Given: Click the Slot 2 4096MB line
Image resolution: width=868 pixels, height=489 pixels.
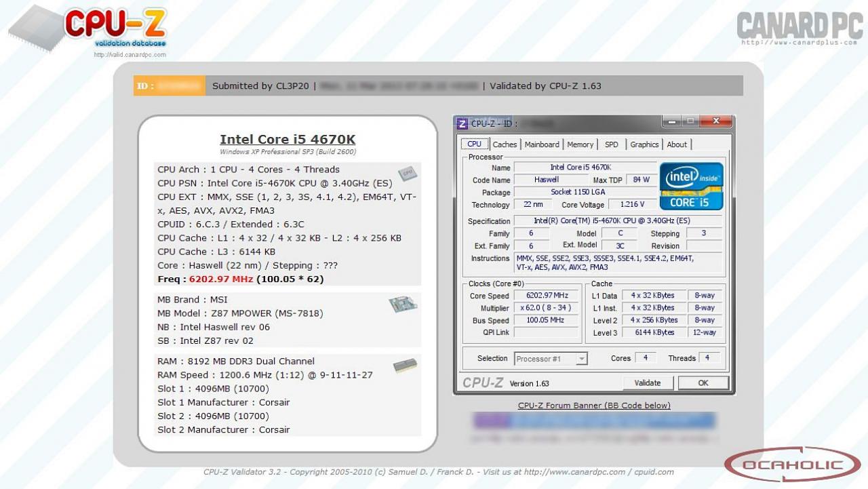Looking at the screenshot, I should [x=213, y=416].
